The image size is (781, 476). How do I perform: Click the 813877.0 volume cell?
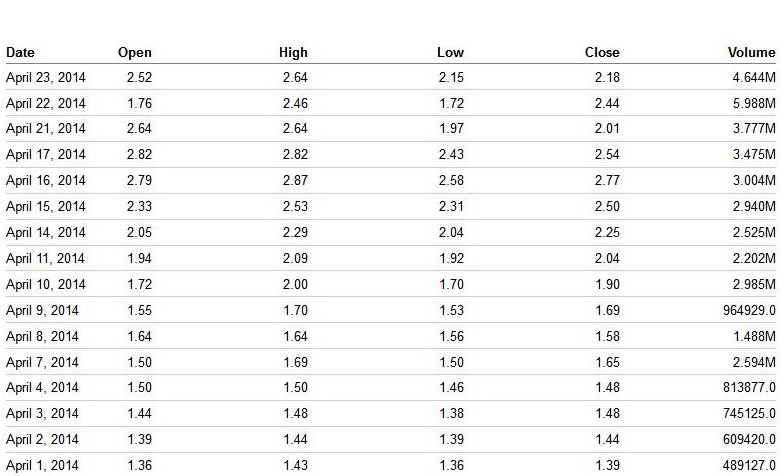point(745,389)
